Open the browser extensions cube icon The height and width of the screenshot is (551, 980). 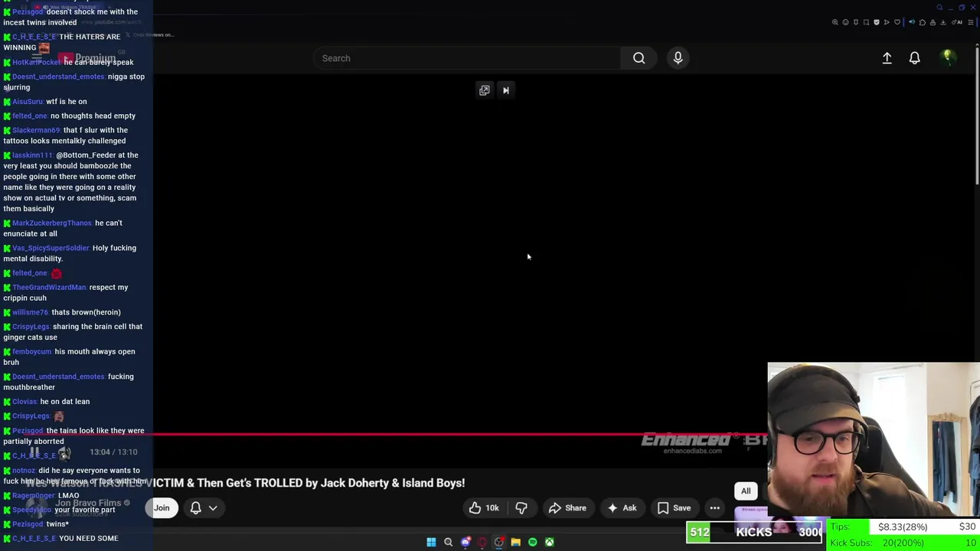(x=923, y=22)
